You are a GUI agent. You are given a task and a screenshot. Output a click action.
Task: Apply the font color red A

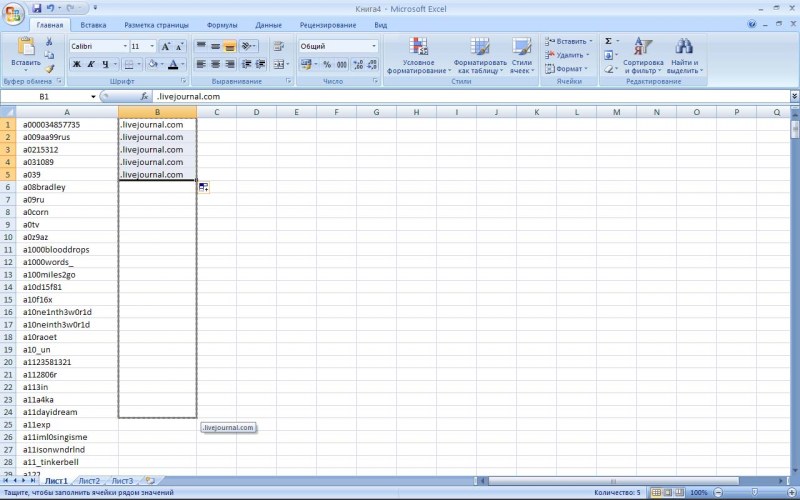173,64
